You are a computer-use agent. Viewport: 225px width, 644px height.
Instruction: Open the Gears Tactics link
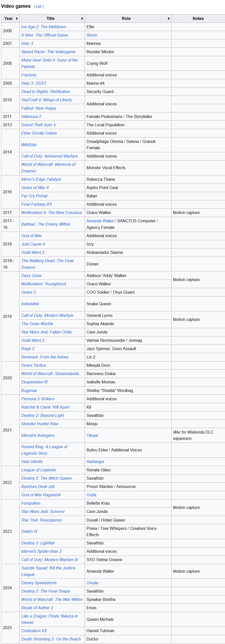pos(34,365)
